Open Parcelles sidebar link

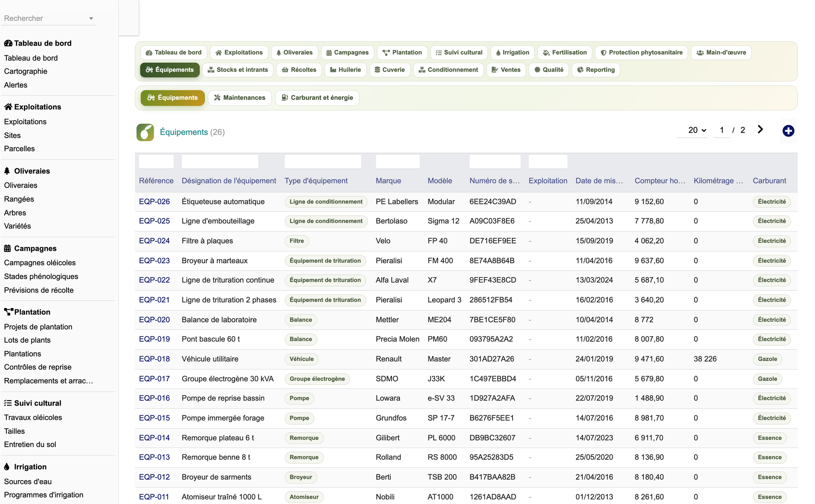tap(19, 149)
